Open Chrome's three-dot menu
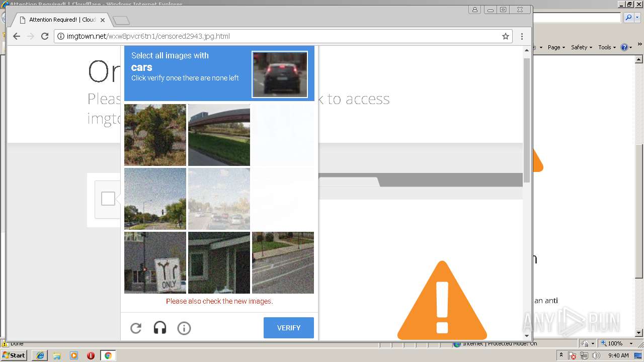 click(522, 36)
